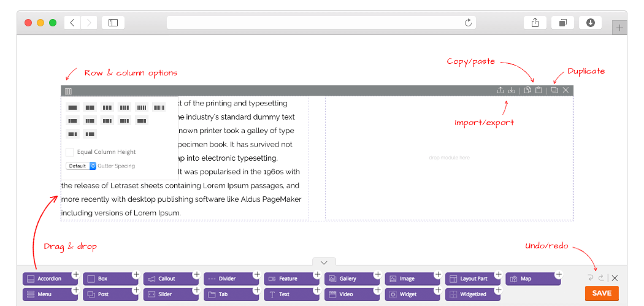Select the Accordion module button
644x306 pixels.
tap(50, 279)
